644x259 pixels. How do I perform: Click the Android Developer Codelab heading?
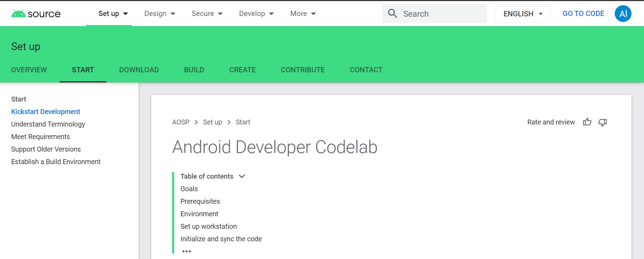pyautogui.click(x=275, y=147)
